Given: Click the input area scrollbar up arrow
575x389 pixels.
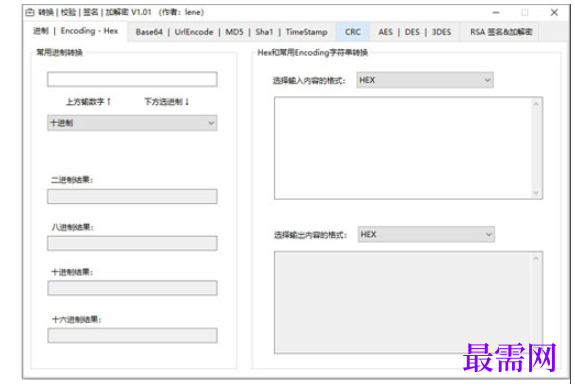Looking at the screenshot, I should (x=536, y=104).
